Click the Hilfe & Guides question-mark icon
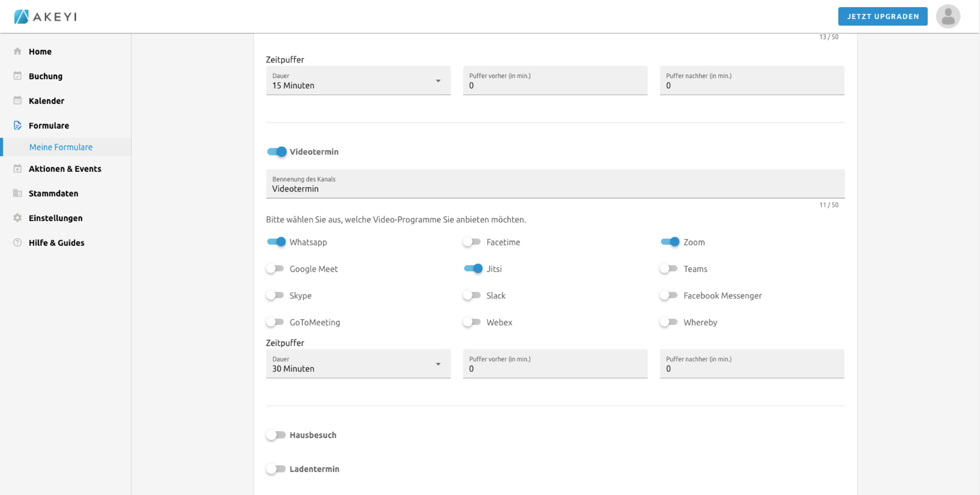 coord(17,243)
